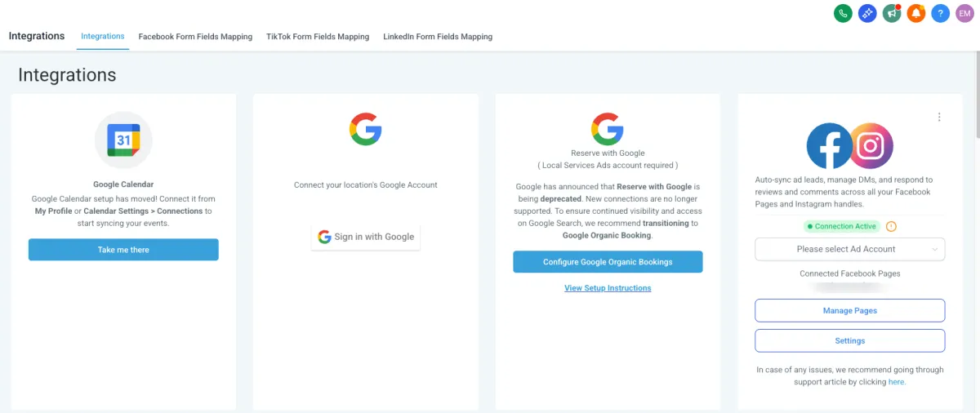Viewport: 980px width, 413px height.
Task: Click the Google Calendar logo icon
Action: (123, 140)
